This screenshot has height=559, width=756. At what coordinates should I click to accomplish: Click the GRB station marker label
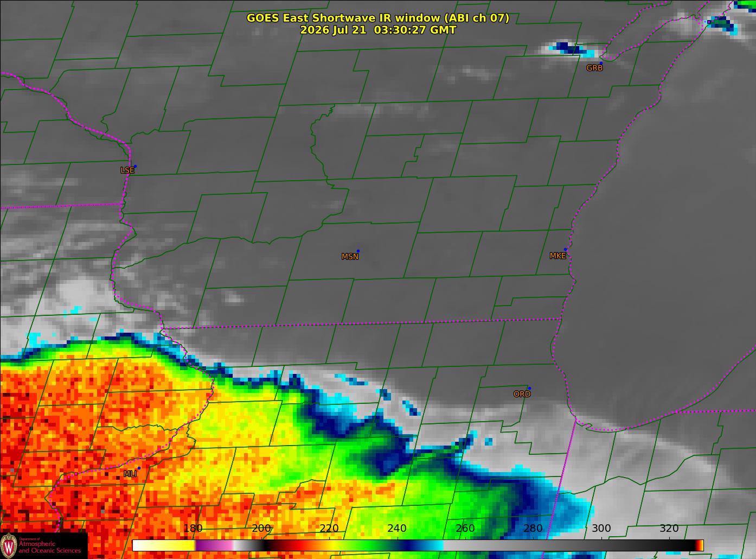pos(594,68)
